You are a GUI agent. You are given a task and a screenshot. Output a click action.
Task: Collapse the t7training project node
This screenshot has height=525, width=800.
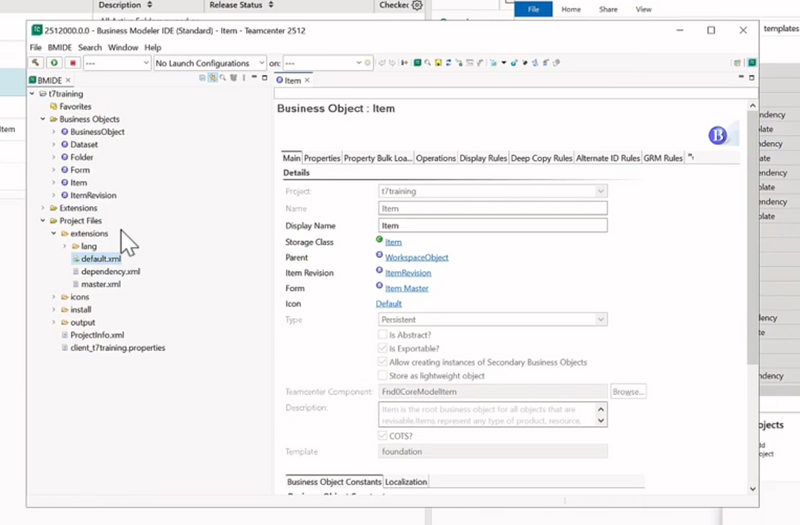coord(32,94)
